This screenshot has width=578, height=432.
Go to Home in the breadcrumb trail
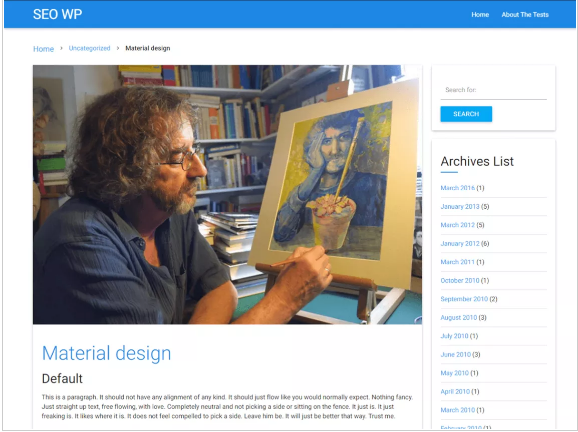[x=43, y=49]
